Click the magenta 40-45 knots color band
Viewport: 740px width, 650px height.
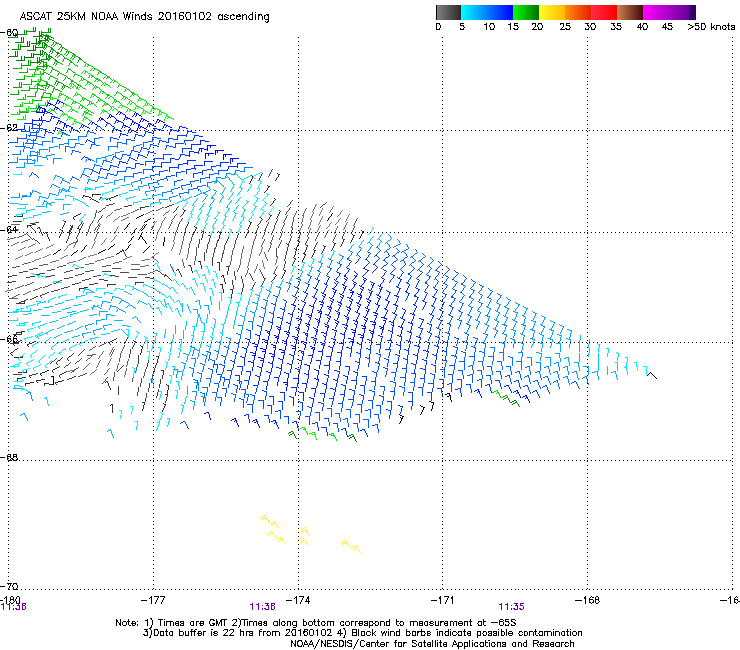[656, 12]
